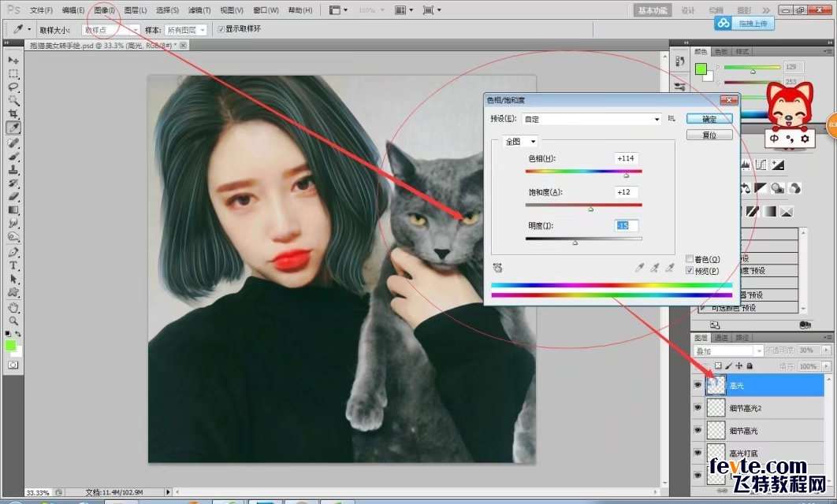
Task: Open the 全图 channel dropdown
Action: (520, 141)
